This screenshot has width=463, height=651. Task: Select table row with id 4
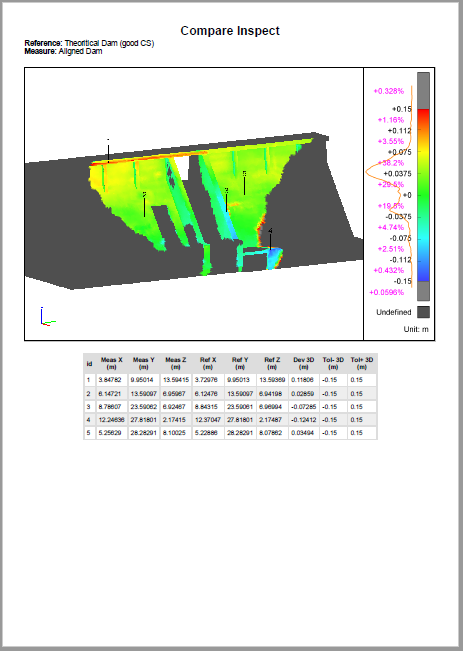pyautogui.click(x=230, y=420)
